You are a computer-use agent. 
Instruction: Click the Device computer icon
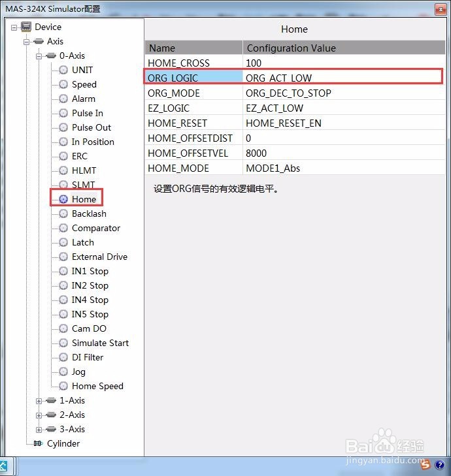point(26,27)
